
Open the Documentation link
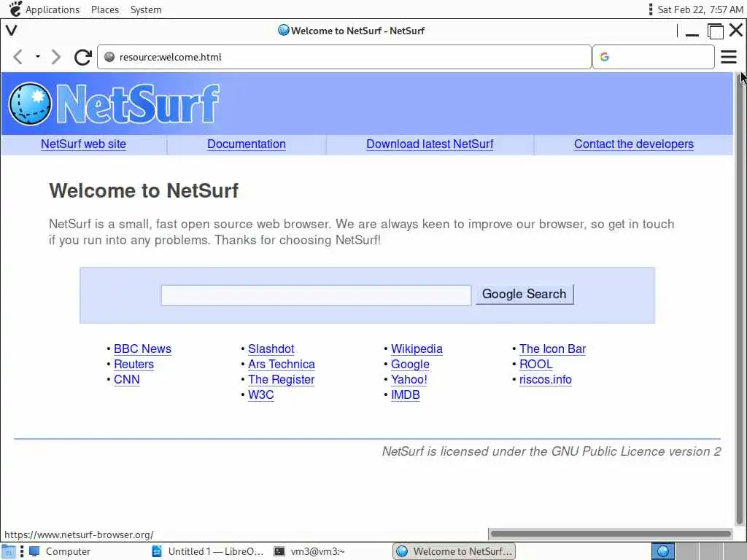[x=247, y=144]
